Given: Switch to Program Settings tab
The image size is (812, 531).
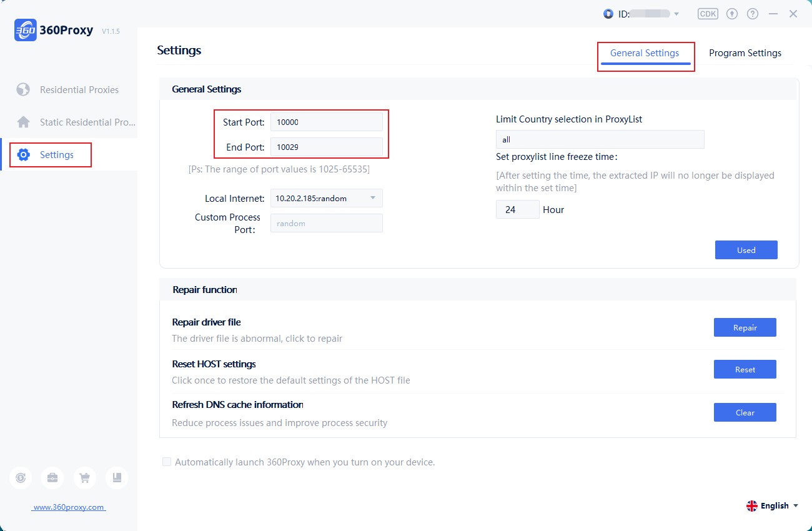Looking at the screenshot, I should (x=745, y=53).
